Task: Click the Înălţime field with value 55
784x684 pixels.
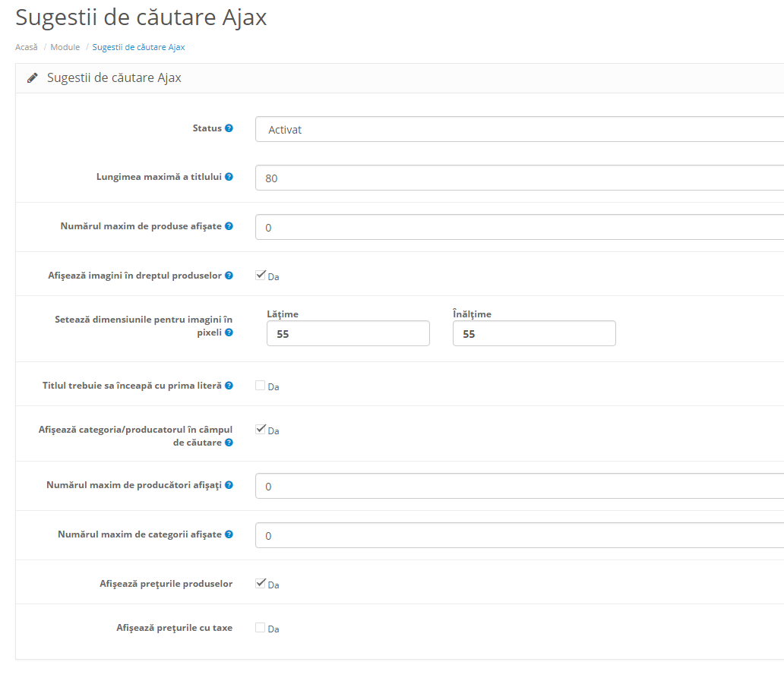Action: click(x=534, y=333)
